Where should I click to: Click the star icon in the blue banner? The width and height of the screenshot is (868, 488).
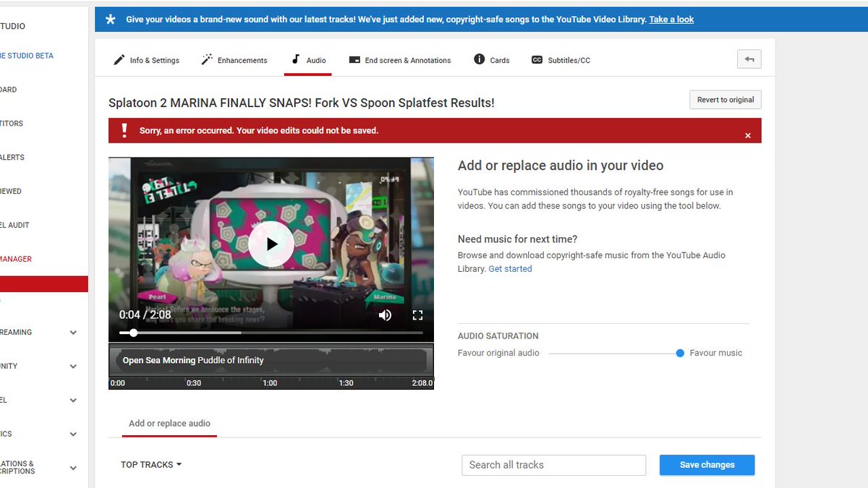(x=110, y=20)
